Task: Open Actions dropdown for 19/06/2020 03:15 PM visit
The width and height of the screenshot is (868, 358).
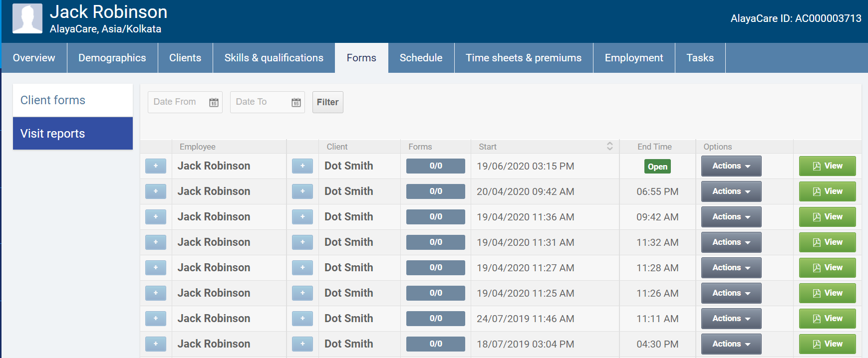Action: coord(731,166)
